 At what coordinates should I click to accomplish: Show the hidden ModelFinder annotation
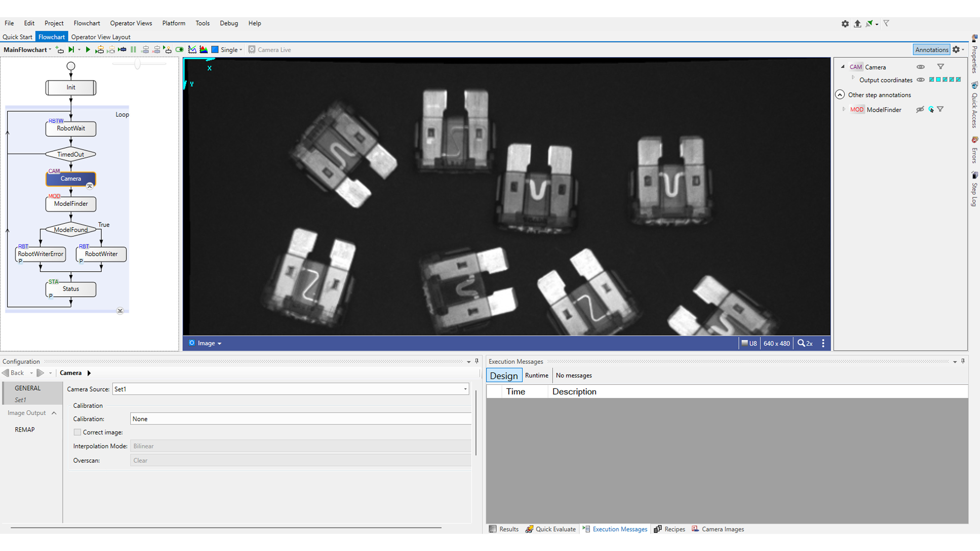pos(920,109)
